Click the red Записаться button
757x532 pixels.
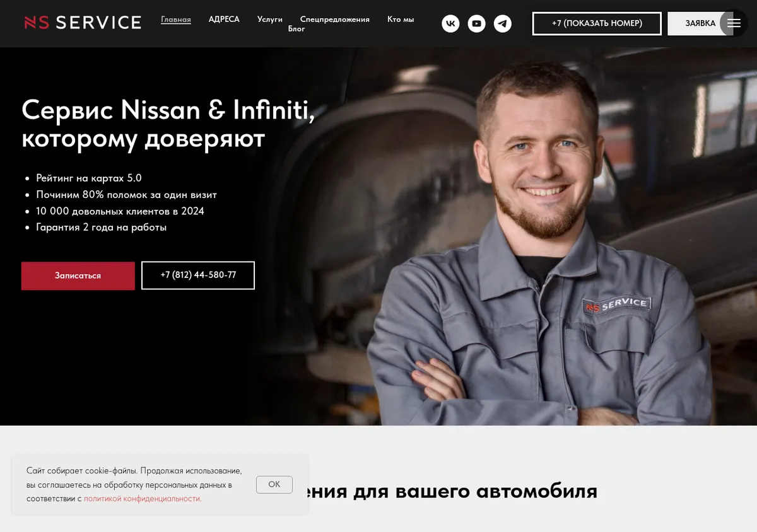pyautogui.click(x=78, y=275)
